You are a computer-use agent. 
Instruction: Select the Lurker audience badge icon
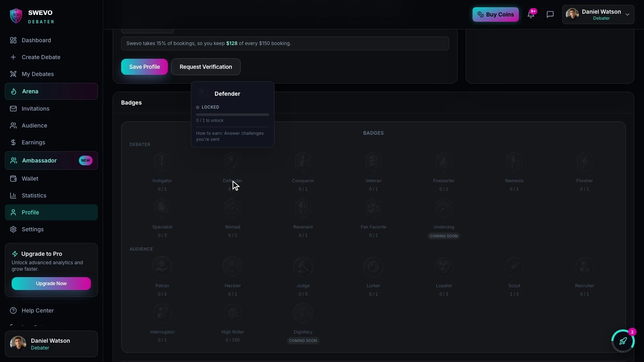(374, 267)
